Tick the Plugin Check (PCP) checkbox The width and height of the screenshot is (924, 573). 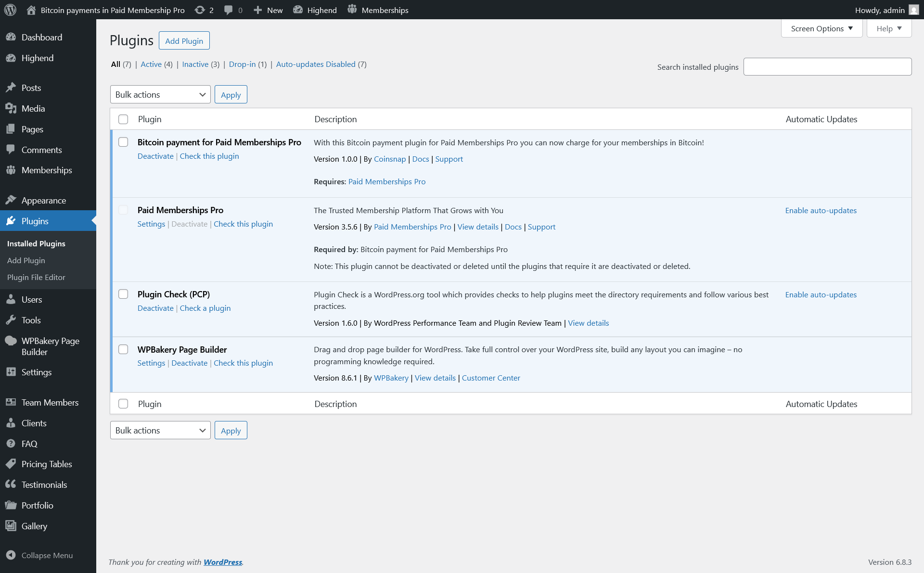(x=123, y=294)
